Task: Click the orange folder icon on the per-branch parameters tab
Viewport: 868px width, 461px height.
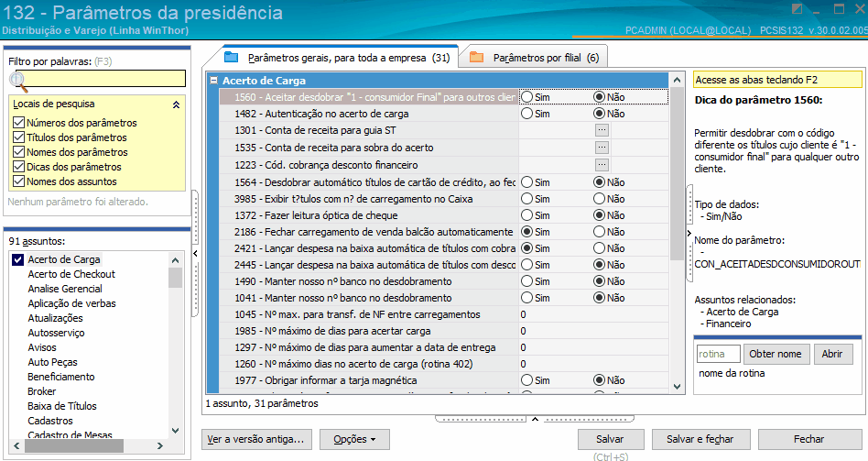Action: [477, 57]
